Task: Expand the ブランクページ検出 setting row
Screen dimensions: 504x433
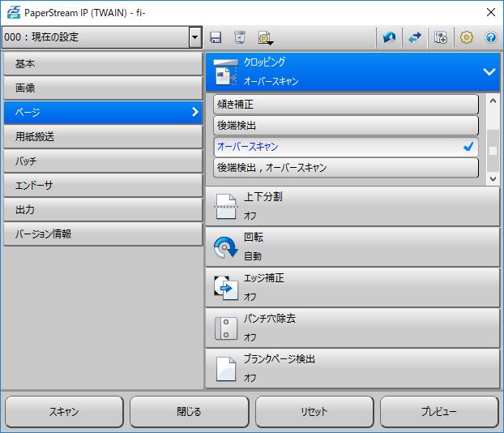Action: [x=352, y=369]
